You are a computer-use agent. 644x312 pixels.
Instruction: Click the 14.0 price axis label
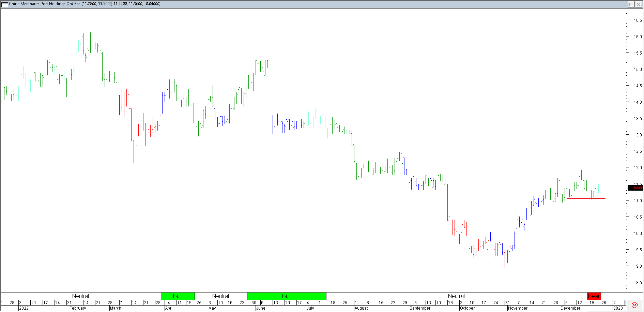click(x=638, y=102)
